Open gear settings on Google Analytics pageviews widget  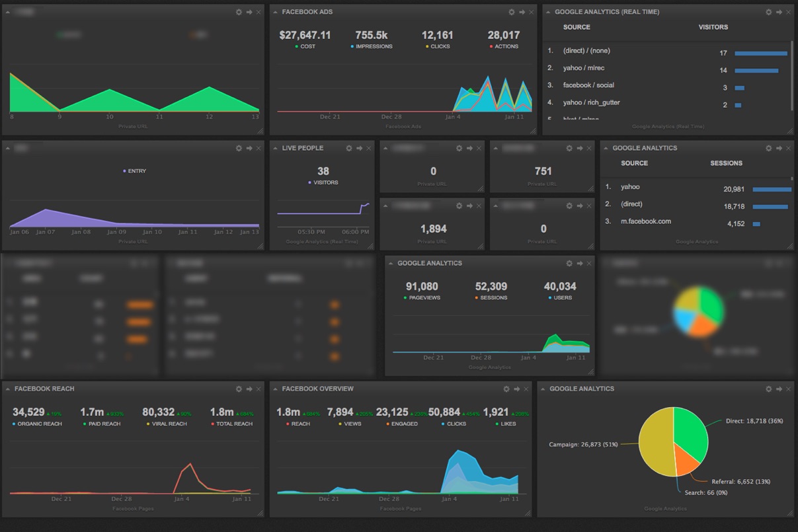point(569,263)
